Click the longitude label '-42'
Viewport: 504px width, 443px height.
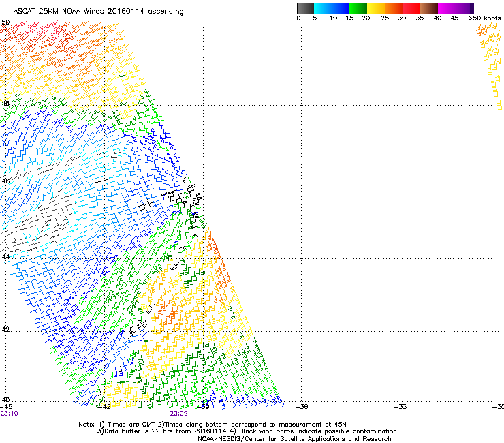pyautogui.click(x=104, y=407)
